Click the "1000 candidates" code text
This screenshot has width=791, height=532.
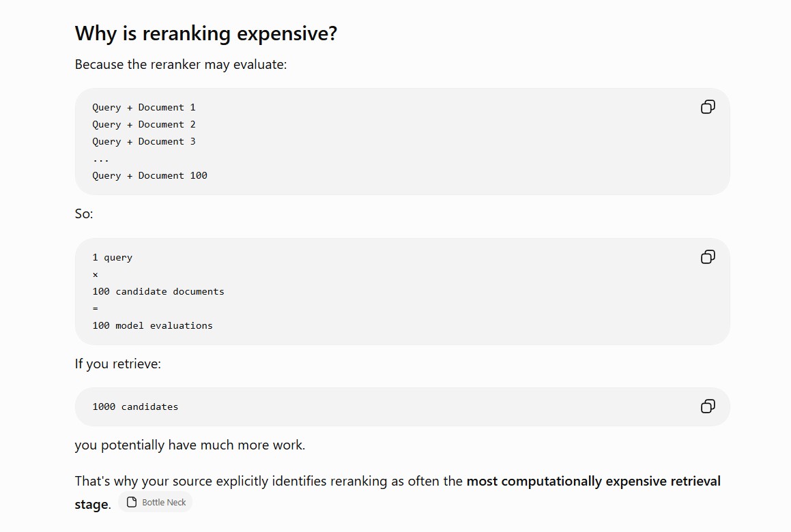(135, 407)
